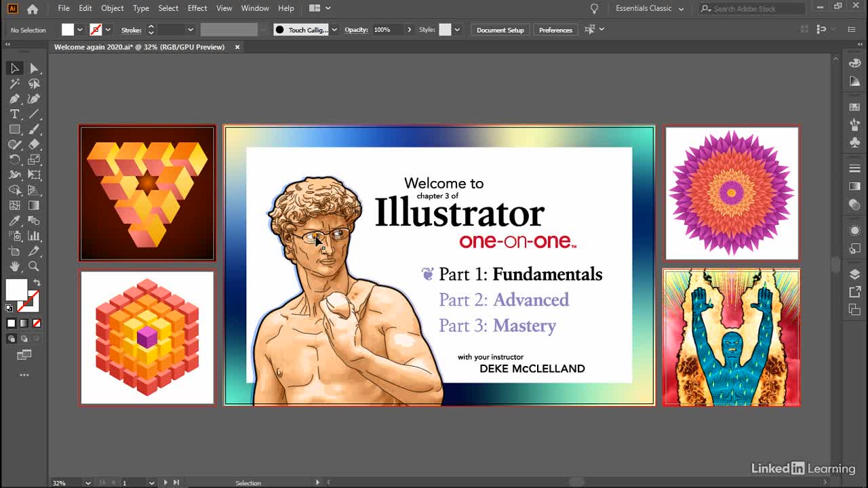Image resolution: width=868 pixels, height=488 pixels.
Task: Select the Slice tool
Action: click(x=34, y=251)
